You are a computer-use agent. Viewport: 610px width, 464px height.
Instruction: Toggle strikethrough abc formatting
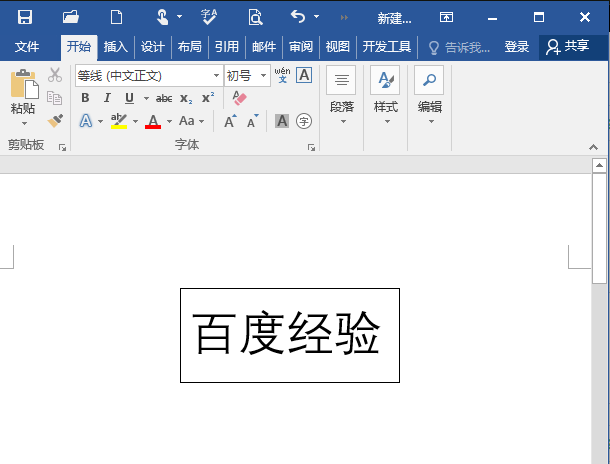(x=164, y=98)
